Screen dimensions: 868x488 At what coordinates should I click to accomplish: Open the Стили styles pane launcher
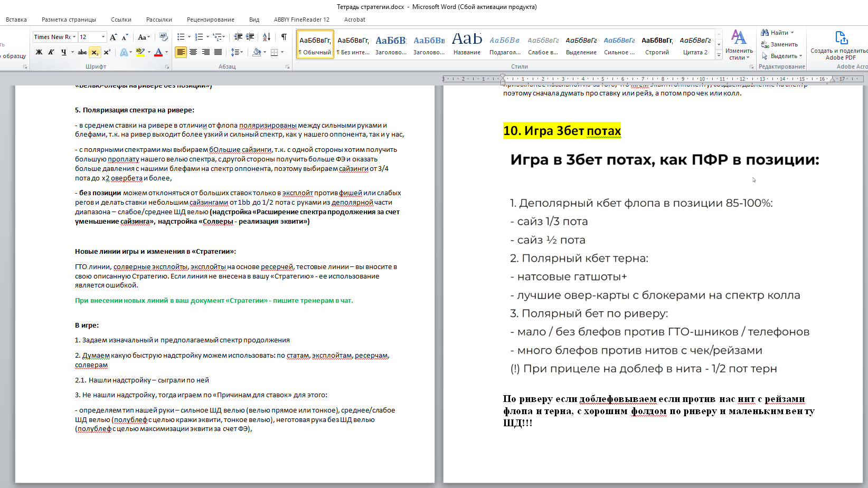pyautogui.click(x=751, y=67)
